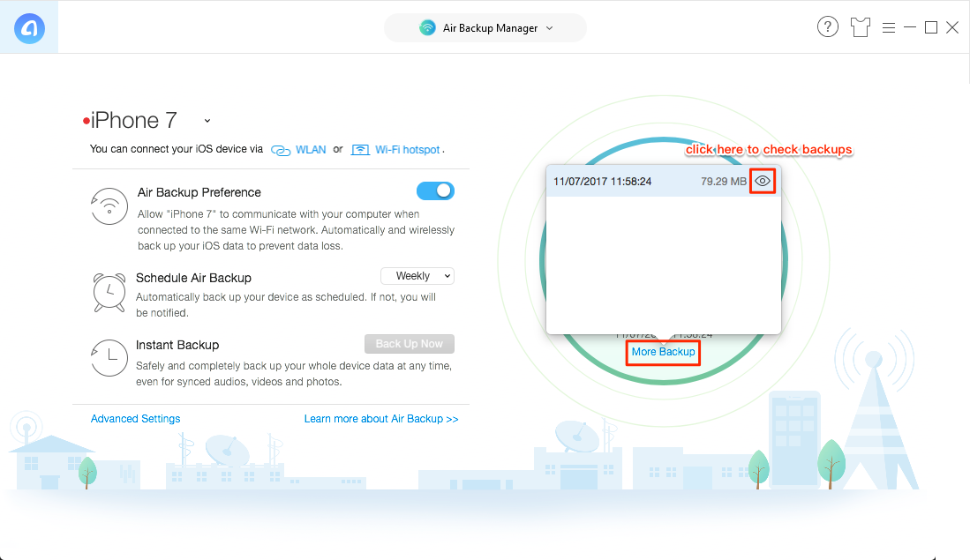Open the Wi-Fi hotspot link
This screenshot has height=560, width=970.
(407, 150)
